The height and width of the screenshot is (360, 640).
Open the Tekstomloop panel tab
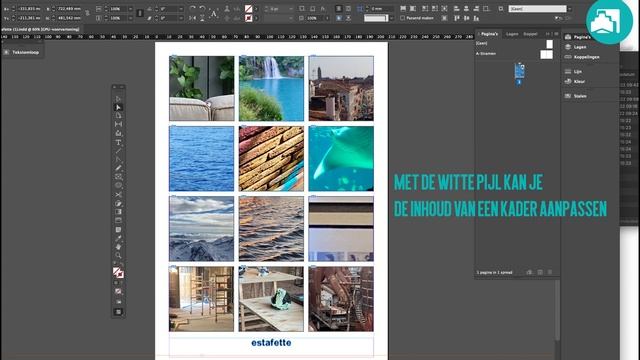pyautogui.click(x=25, y=52)
